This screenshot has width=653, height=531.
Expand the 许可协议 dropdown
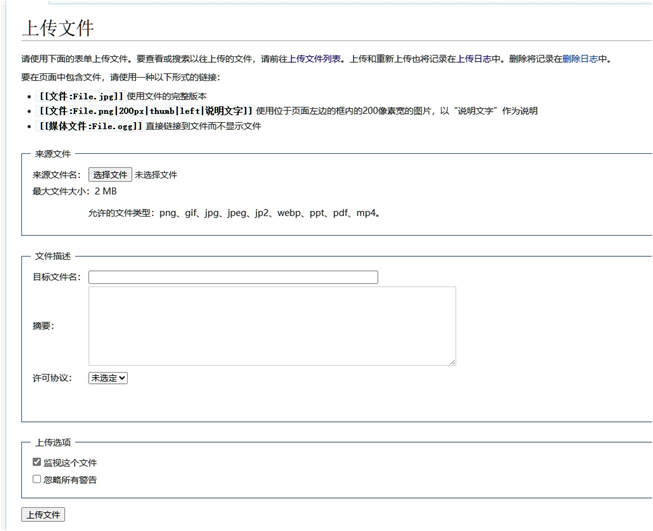[108, 378]
